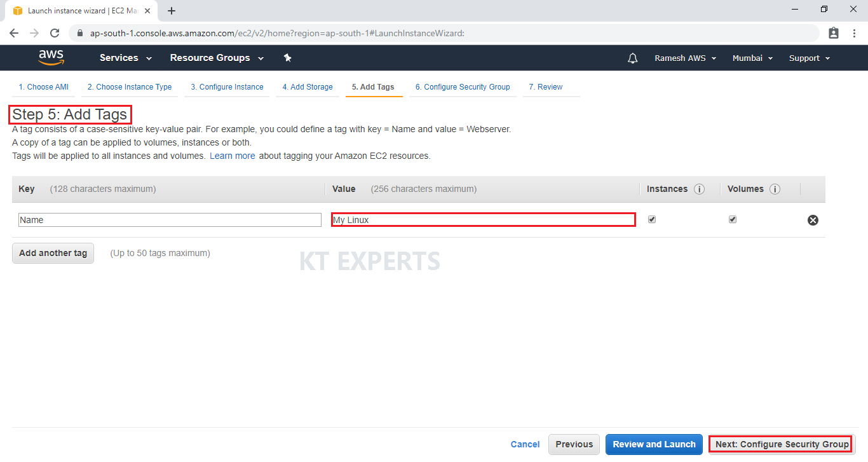The height and width of the screenshot is (462, 868).
Task: Remove the Name tag with X icon
Action: (x=813, y=220)
